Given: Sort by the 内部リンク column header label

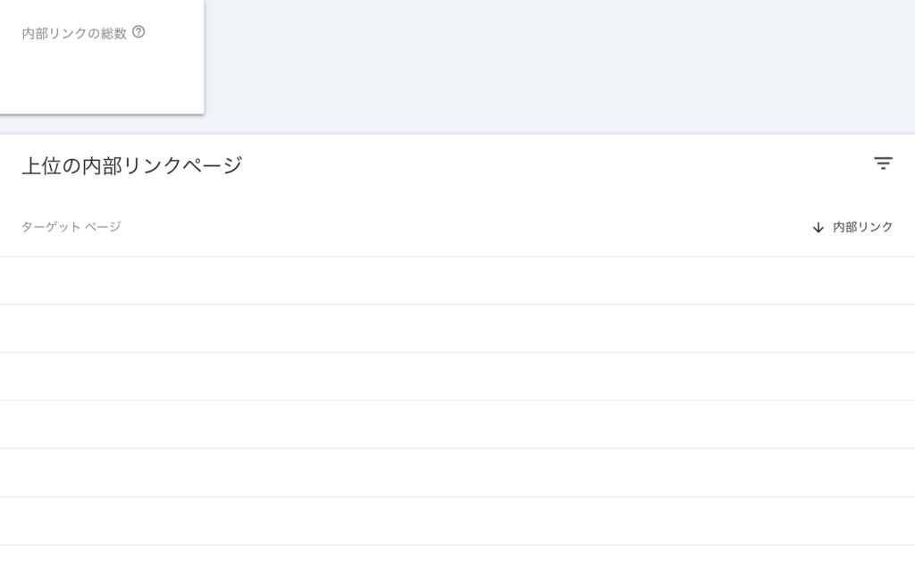Looking at the screenshot, I should tap(862, 227).
